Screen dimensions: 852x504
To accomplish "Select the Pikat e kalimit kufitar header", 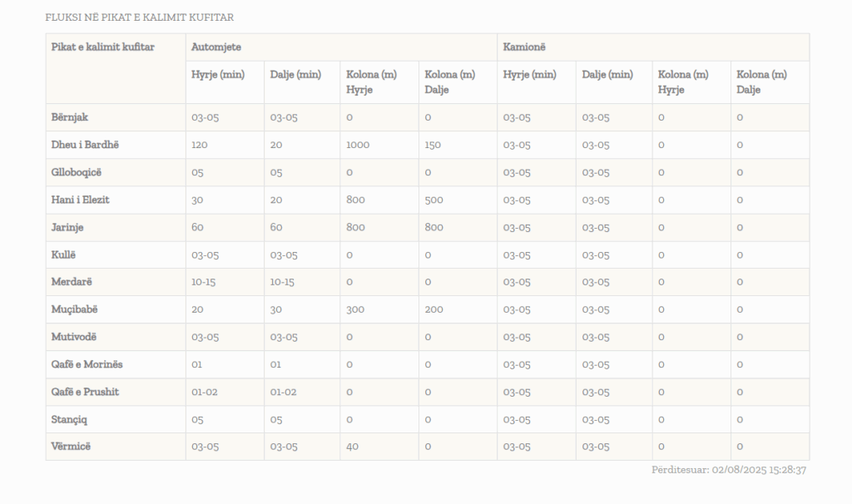I will 102,47.
